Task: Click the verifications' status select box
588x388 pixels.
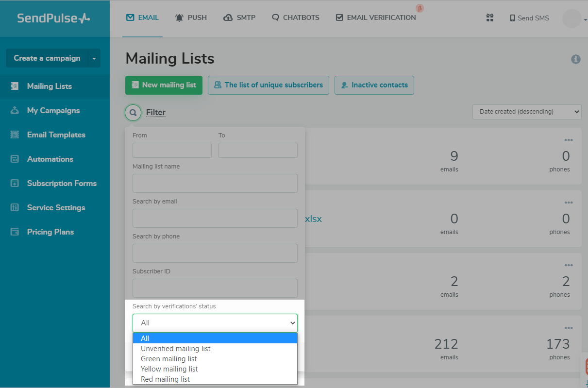Action: tap(215, 323)
